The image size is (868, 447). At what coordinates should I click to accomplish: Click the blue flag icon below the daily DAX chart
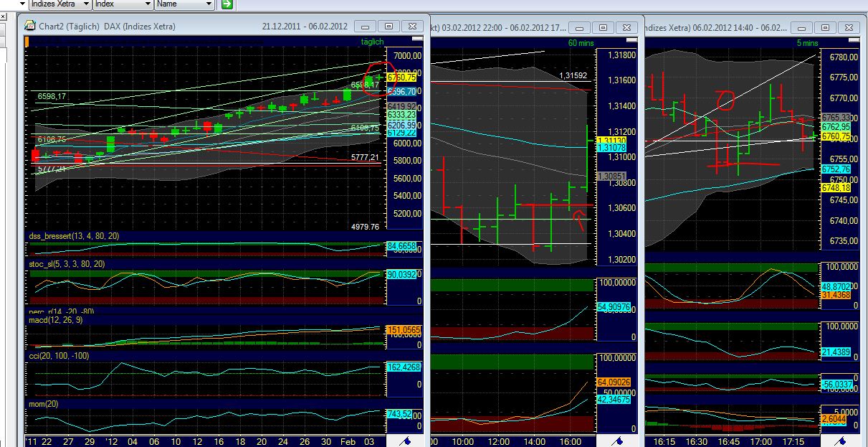coord(406,441)
